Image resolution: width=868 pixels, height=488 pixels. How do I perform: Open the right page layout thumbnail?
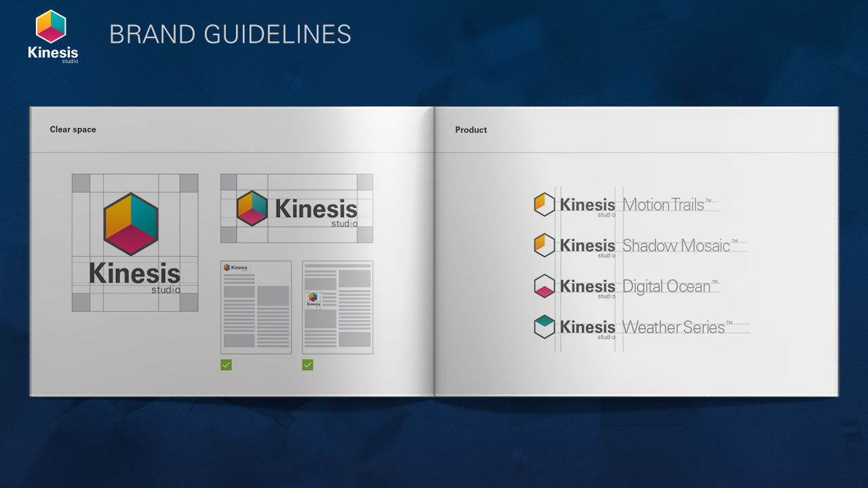coord(337,307)
